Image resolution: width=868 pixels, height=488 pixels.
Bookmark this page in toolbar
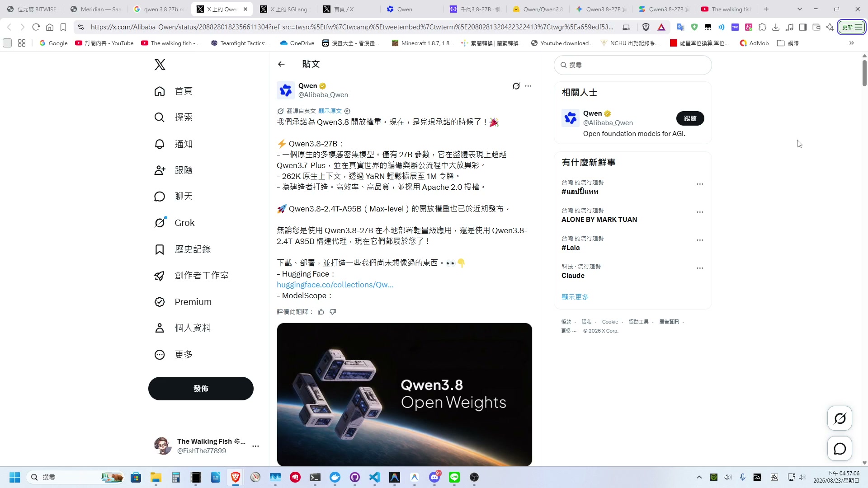63,27
